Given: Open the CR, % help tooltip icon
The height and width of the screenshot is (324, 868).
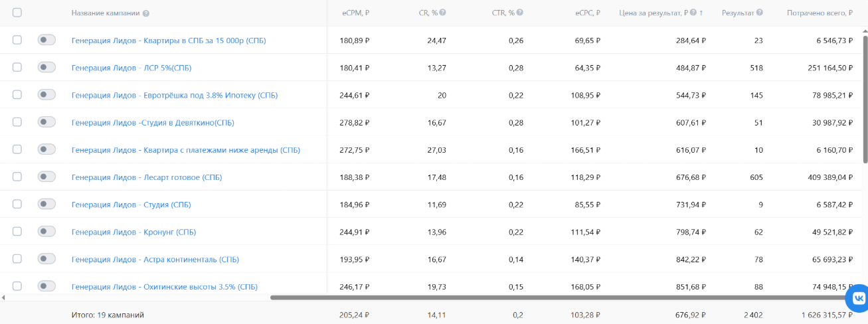Looking at the screenshot, I should pos(443,13).
